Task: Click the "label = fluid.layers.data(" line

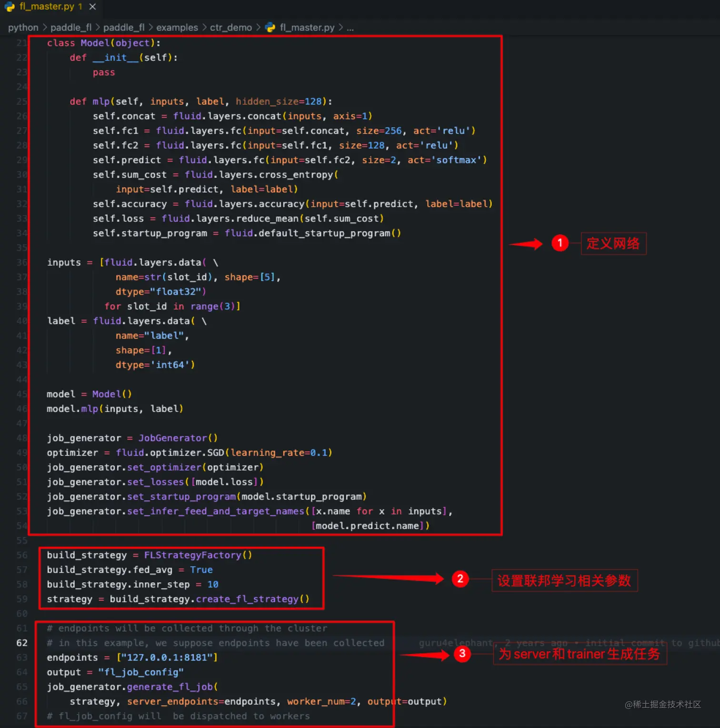Action: tap(127, 321)
